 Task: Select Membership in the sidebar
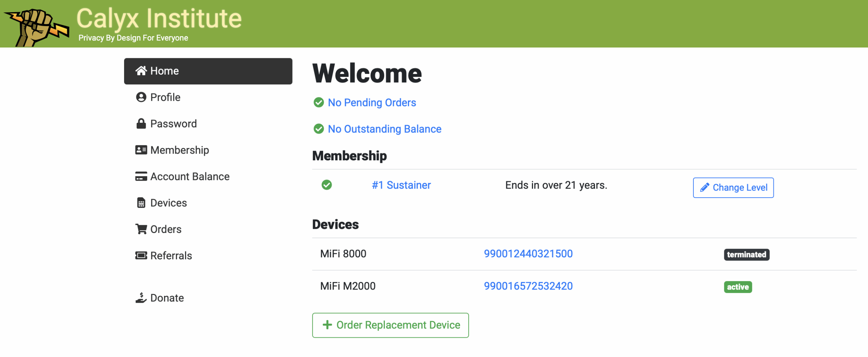208,150
